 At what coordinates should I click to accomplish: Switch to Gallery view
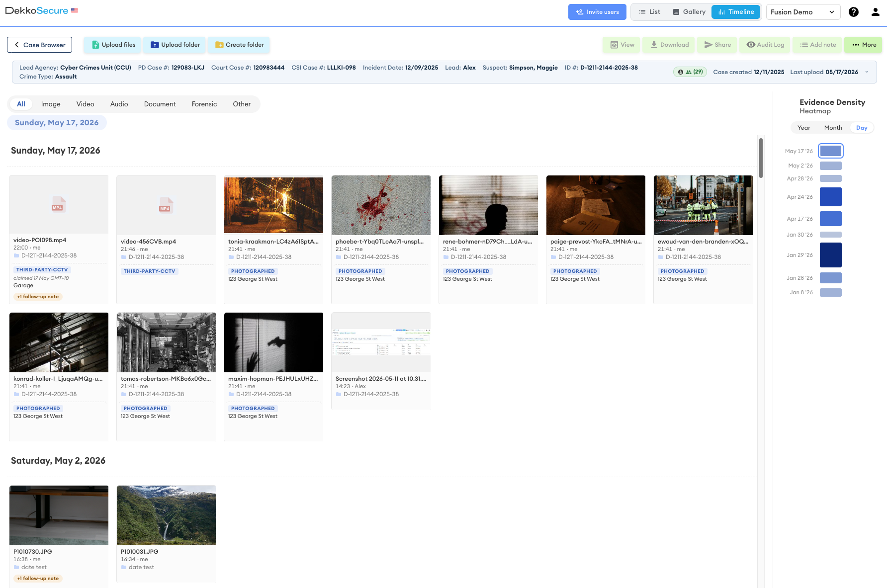pyautogui.click(x=689, y=12)
